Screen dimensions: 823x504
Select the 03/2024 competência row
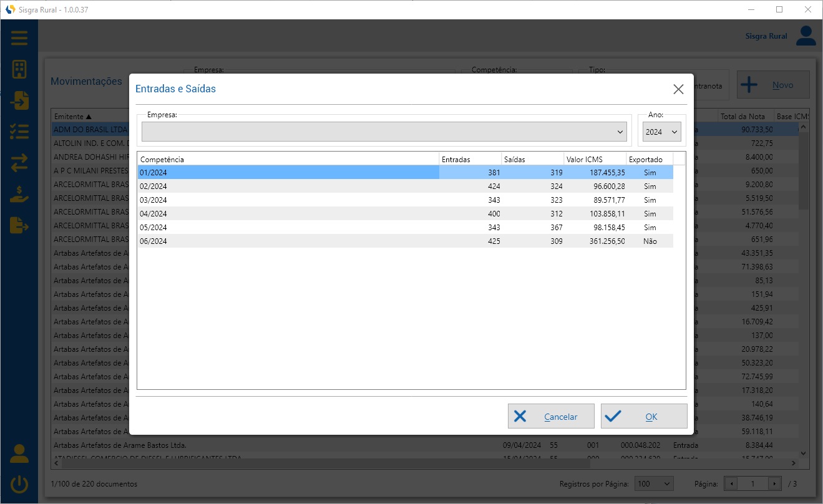tap(287, 200)
